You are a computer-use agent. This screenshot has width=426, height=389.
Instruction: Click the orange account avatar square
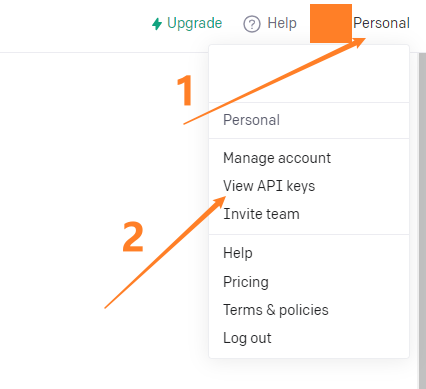pyautogui.click(x=331, y=23)
